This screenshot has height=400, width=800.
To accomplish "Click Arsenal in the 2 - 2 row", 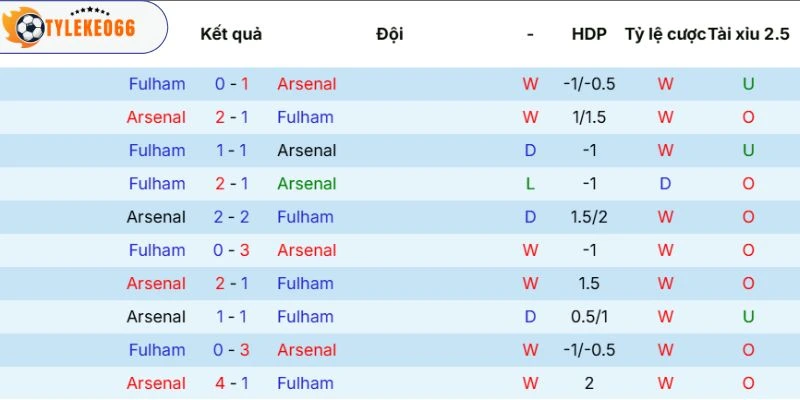I will pyautogui.click(x=156, y=217).
